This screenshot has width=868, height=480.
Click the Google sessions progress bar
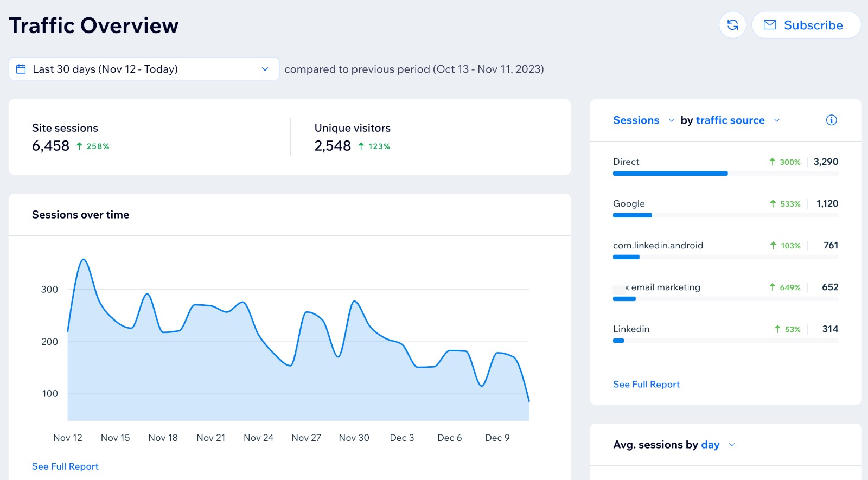point(633,215)
